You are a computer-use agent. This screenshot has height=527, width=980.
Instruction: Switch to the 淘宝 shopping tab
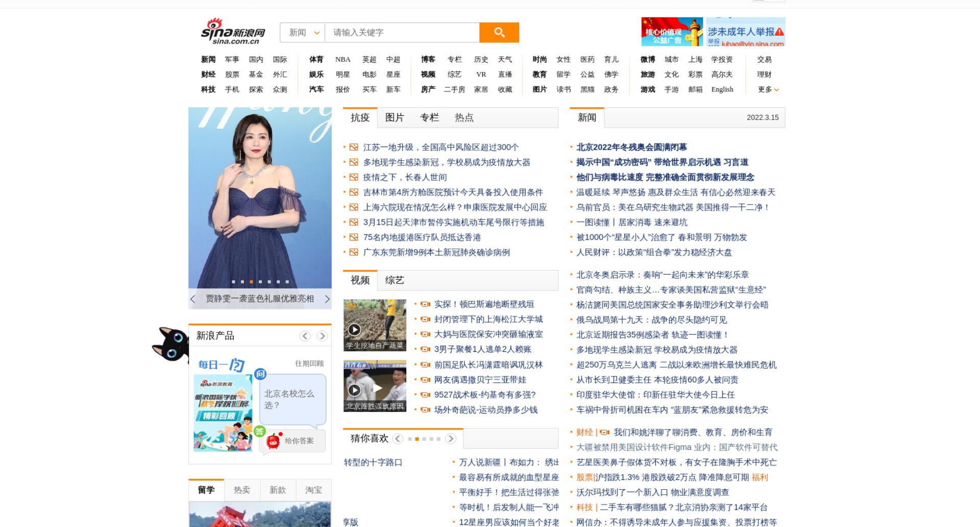coord(313,490)
